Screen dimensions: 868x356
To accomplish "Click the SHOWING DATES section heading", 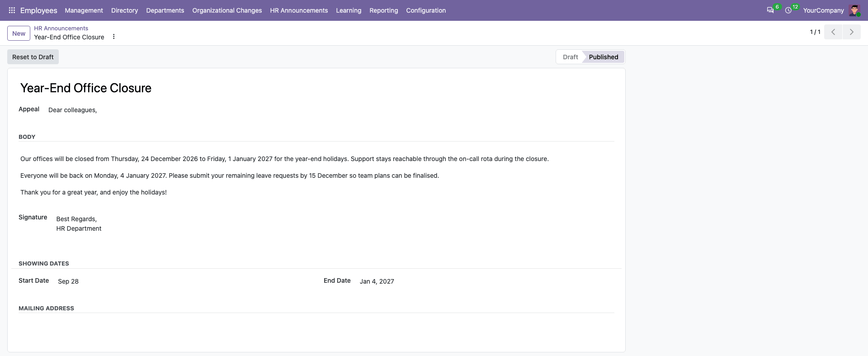I will (x=44, y=263).
